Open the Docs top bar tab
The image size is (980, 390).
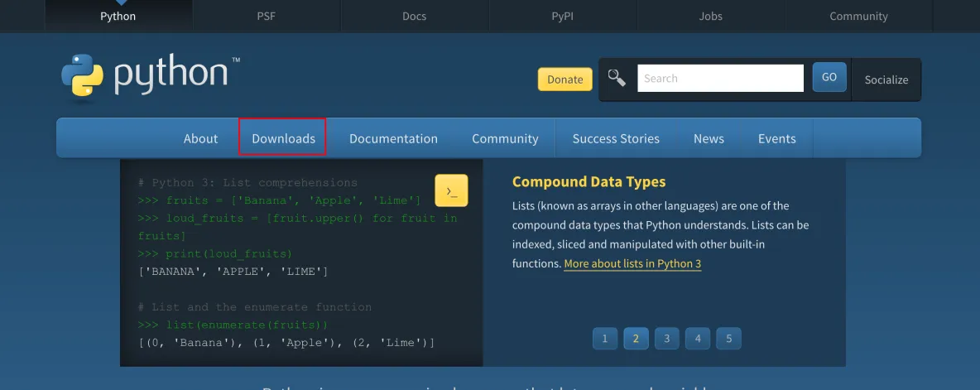coord(415,17)
